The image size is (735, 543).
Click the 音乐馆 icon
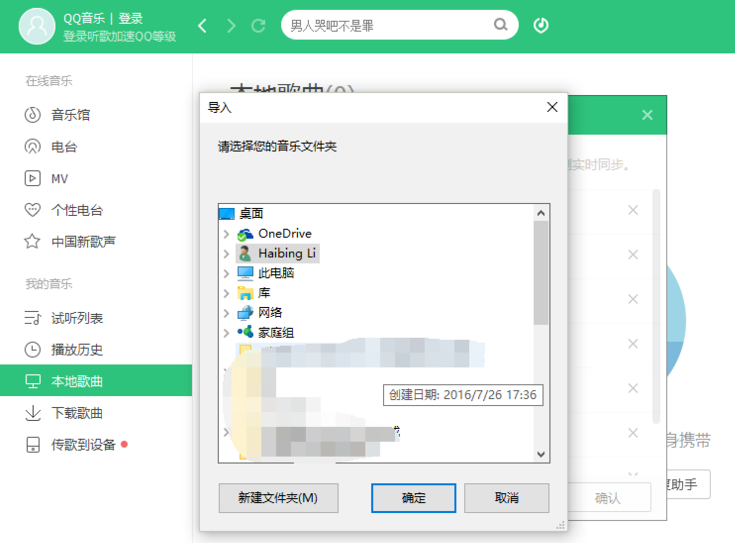[x=32, y=115]
